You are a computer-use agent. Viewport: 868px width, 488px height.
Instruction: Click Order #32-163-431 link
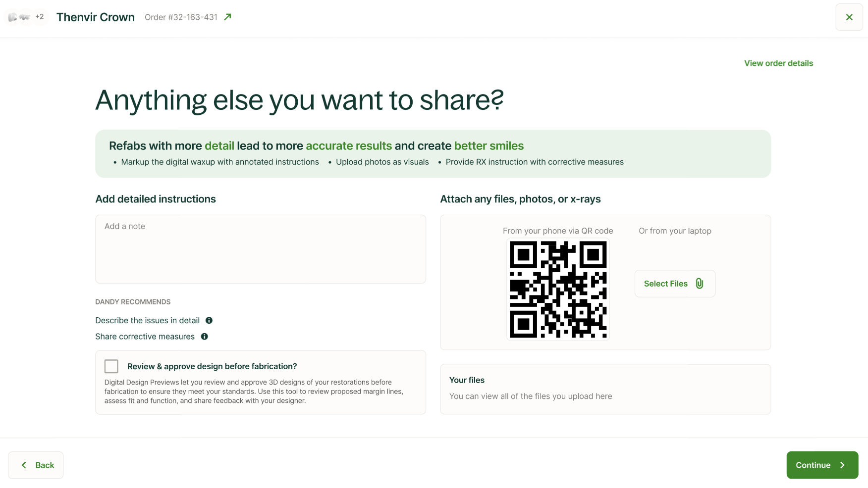pyautogui.click(x=181, y=17)
